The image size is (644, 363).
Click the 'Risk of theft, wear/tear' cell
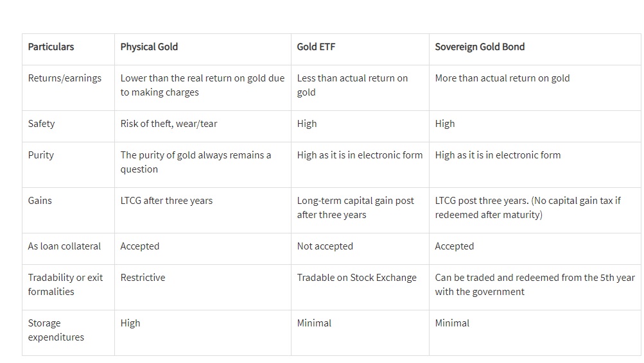pos(169,124)
